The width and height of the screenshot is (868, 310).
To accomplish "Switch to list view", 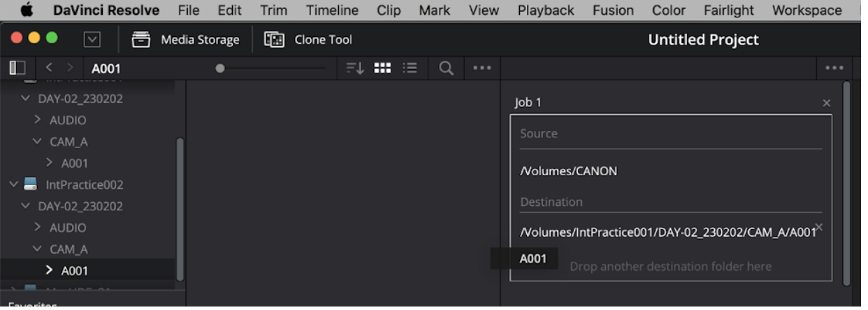I will point(410,68).
